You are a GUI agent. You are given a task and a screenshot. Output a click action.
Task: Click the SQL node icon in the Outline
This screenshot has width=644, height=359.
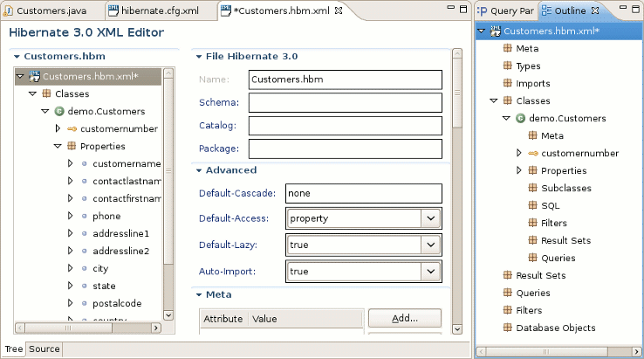point(532,205)
